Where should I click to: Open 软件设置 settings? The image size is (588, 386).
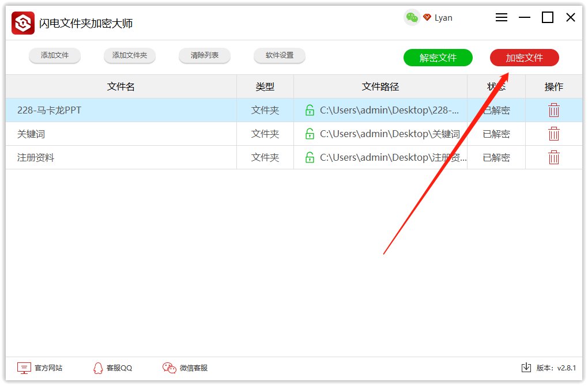(280, 55)
